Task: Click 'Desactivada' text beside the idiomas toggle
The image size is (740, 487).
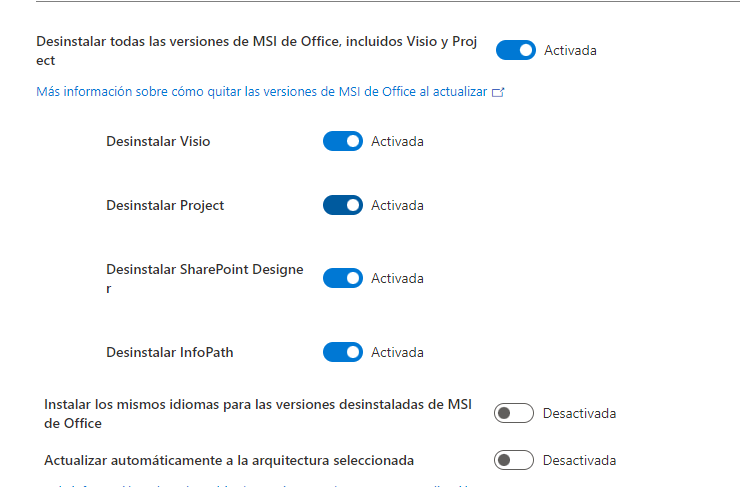Action: [x=580, y=413]
